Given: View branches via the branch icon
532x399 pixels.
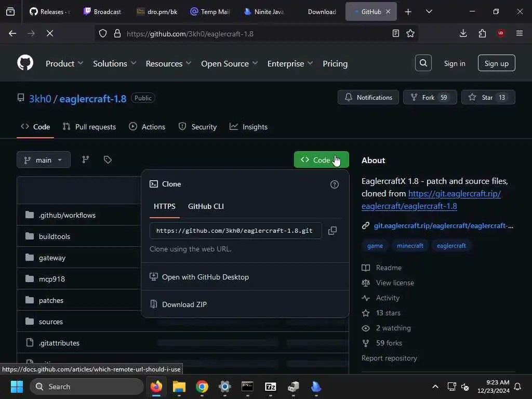Looking at the screenshot, I should pyautogui.click(x=86, y=160).
